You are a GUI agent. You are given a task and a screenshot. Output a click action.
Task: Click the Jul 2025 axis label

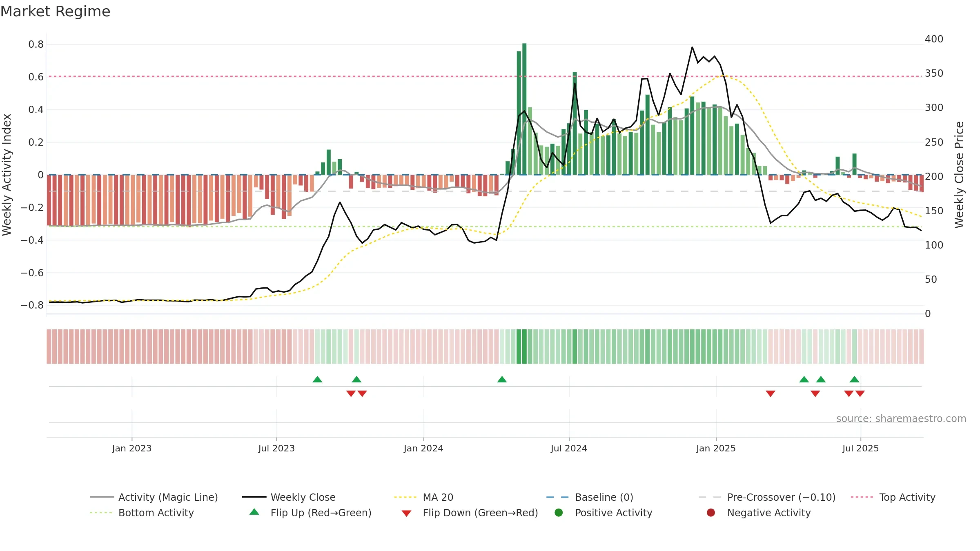pos(860,448)
